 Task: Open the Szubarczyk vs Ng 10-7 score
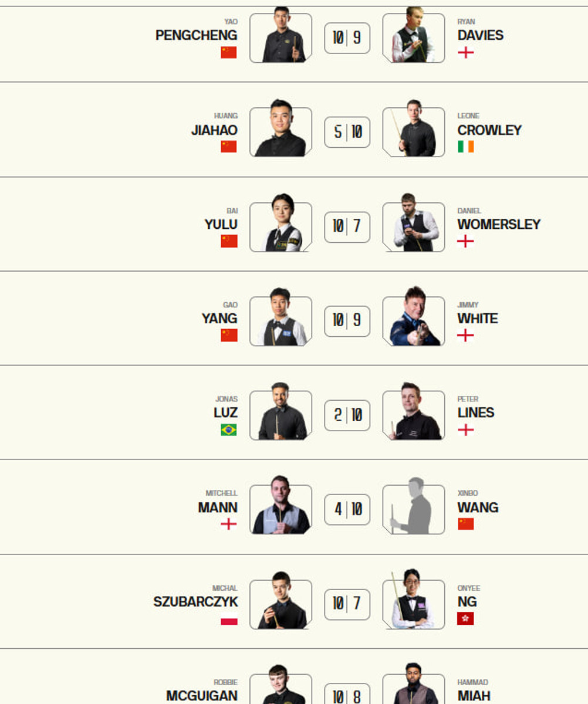[347, 604]
